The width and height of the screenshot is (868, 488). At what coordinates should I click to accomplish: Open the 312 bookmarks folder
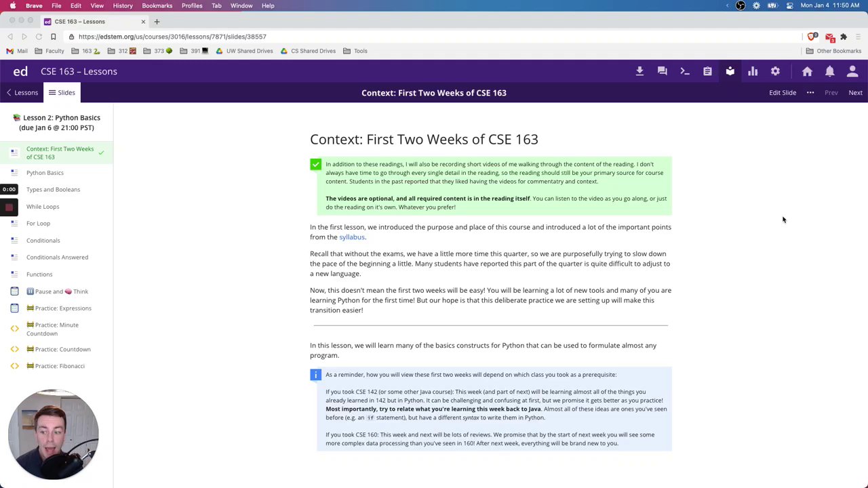point(122,51)
